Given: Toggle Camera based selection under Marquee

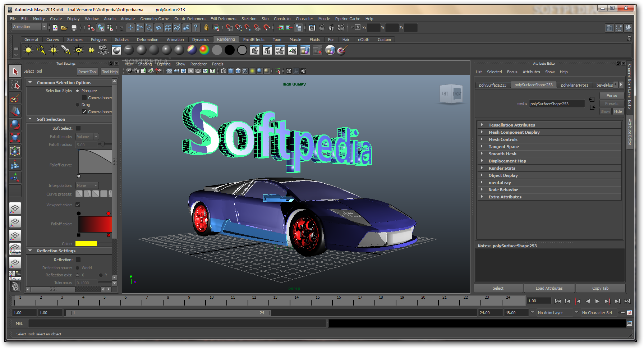Looking at the screenshot, I should [84, 98].
